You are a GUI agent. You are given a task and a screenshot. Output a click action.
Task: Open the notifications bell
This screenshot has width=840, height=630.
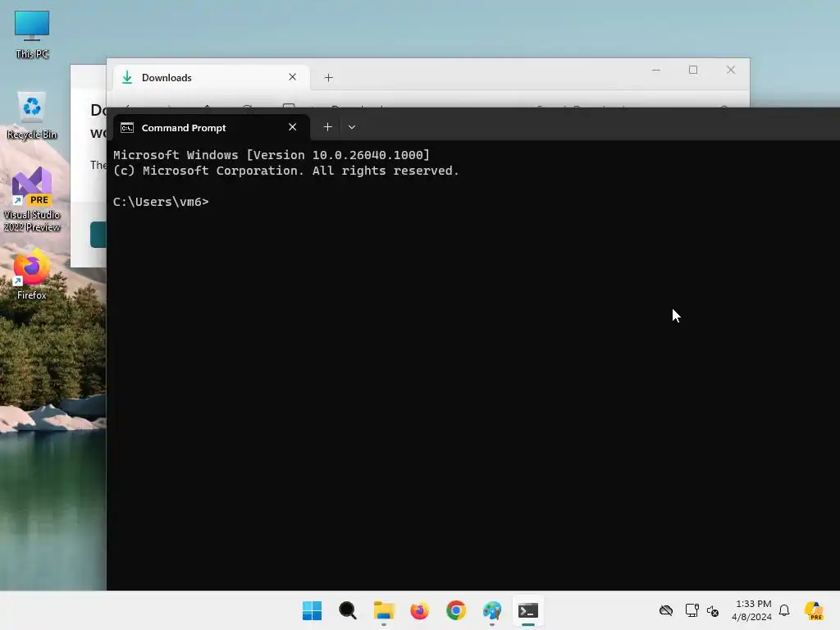(x=784, y=610)
